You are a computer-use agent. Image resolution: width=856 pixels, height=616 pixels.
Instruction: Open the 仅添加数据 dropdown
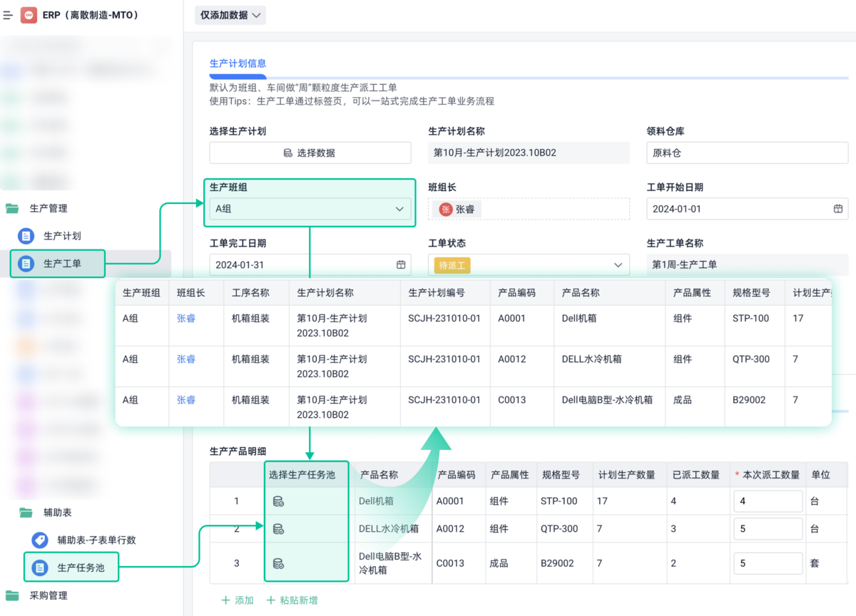[230, 14]
